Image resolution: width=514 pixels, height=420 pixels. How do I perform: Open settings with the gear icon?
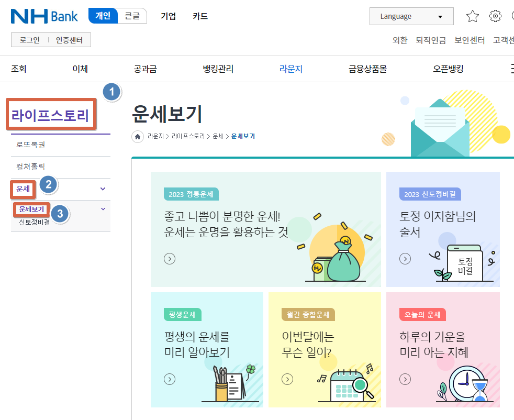pos(495,16)
